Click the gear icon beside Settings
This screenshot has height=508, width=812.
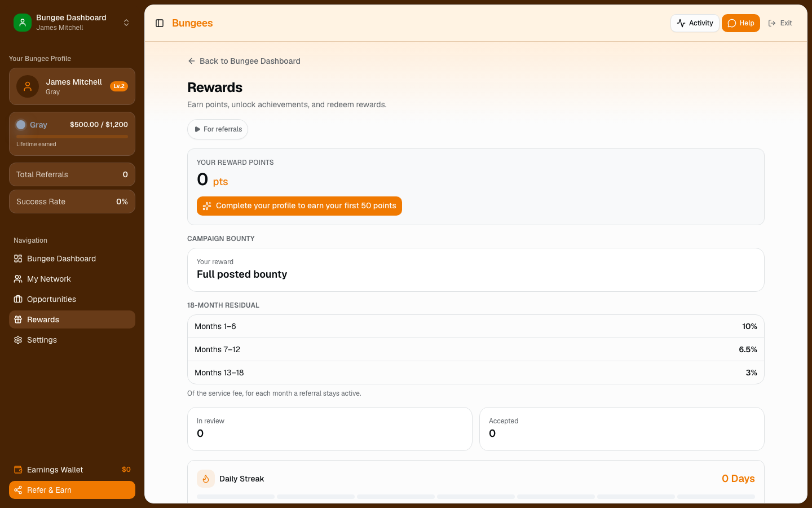[18, 340]
